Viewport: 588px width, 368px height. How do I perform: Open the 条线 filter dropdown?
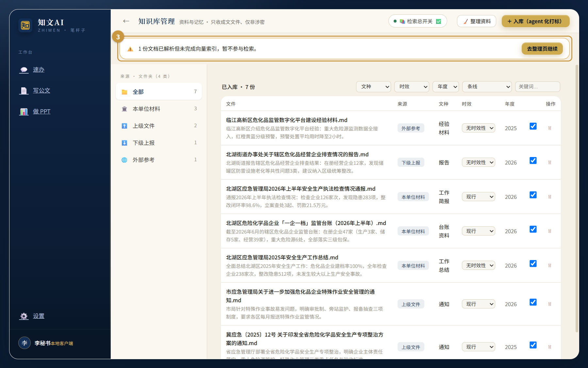(x=487, y=87)
